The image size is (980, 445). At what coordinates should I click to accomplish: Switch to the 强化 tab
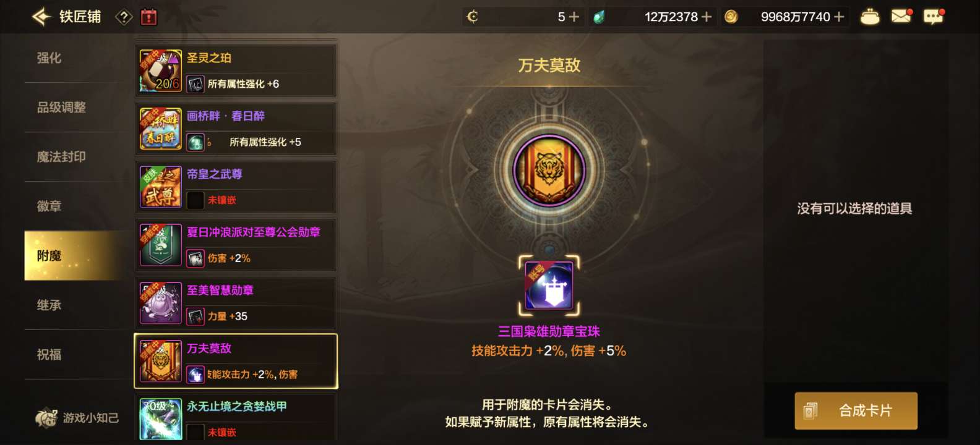[x=49, y=58]
